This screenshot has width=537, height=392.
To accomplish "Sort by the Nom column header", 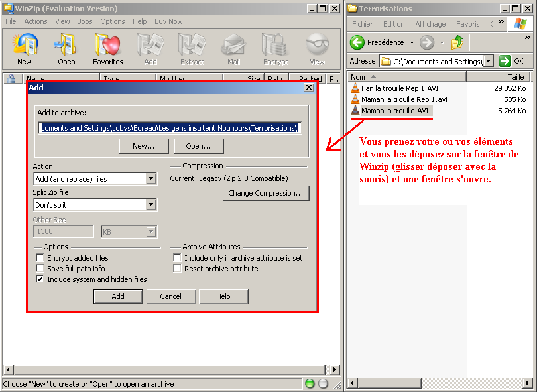I will [407, 77].
